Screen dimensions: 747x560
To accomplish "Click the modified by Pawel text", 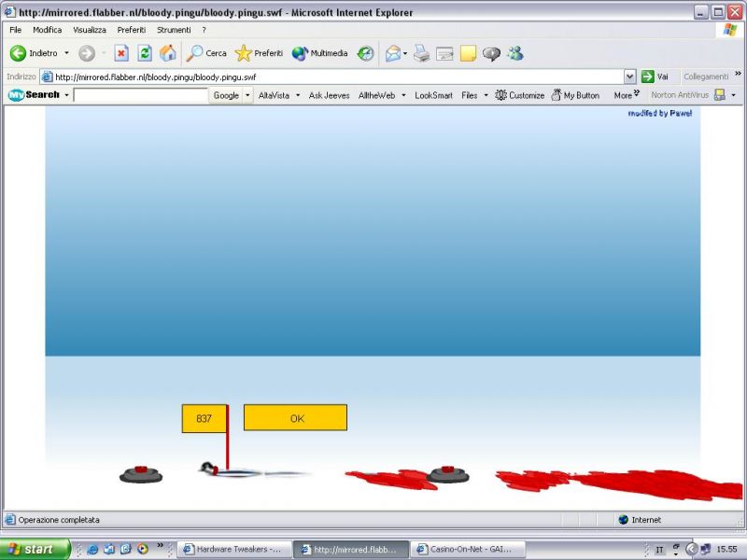I will click(660, 113).
